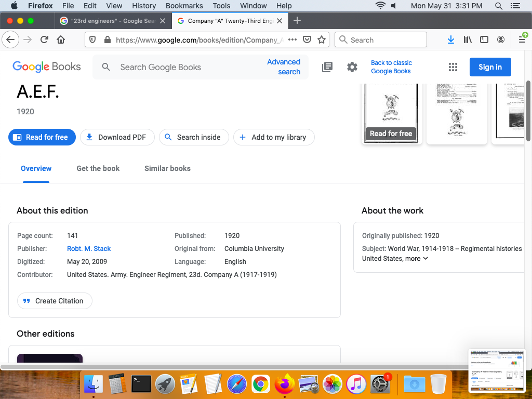Open a new tab with plus button
The width and height of the screenshot is (532, 399).
[297, 21]
